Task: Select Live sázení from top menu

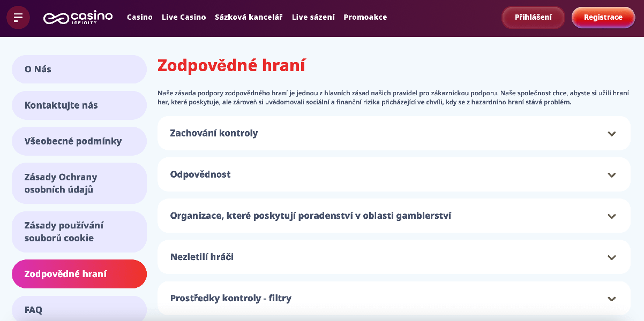Action: coord(313,17)
